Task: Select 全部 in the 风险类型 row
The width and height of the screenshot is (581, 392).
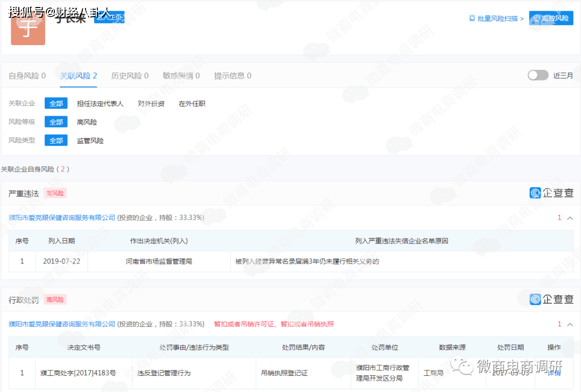Action: click(56, 140)
